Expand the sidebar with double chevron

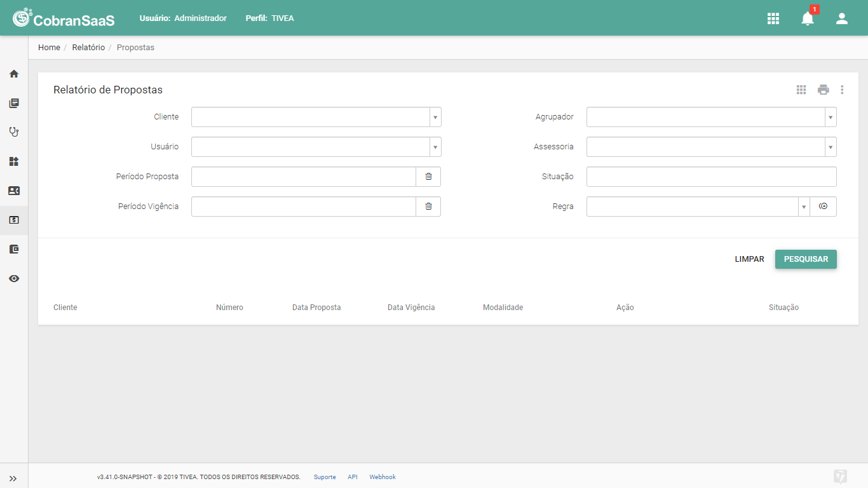(x=13, y=478)
